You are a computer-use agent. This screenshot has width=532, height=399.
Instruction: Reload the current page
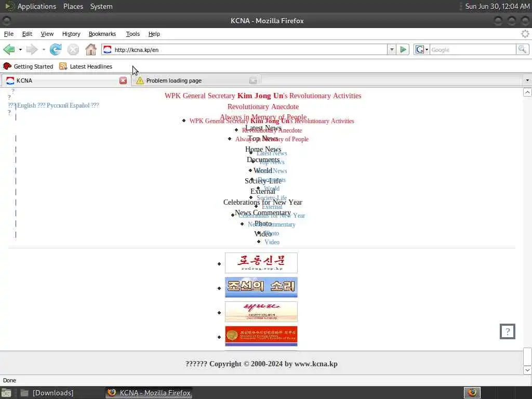pos(56,49)
